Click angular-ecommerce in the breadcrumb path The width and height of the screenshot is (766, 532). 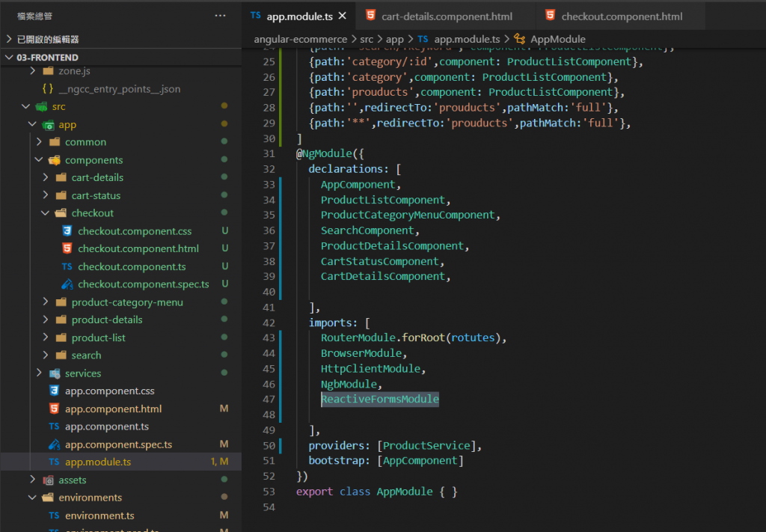point(301,39)
